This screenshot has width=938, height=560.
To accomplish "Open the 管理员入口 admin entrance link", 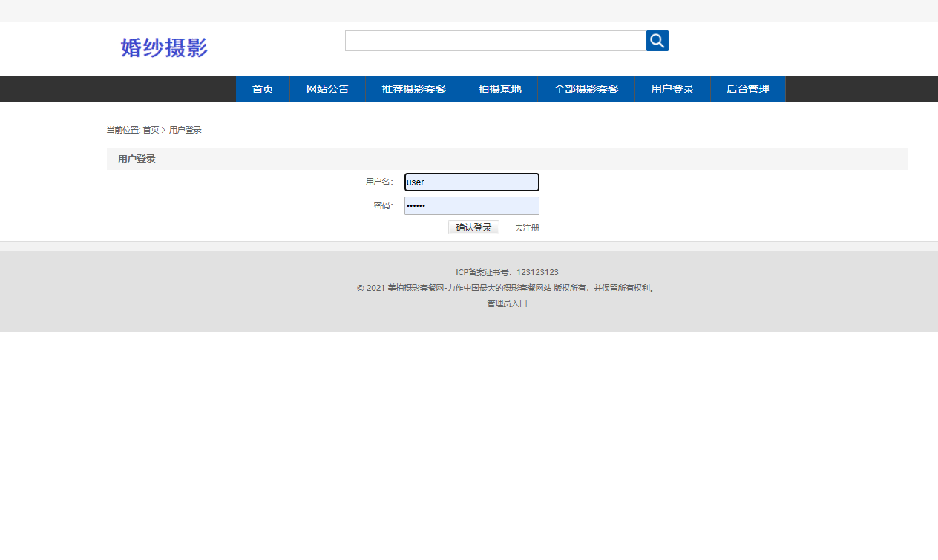I will click(506, 303).
